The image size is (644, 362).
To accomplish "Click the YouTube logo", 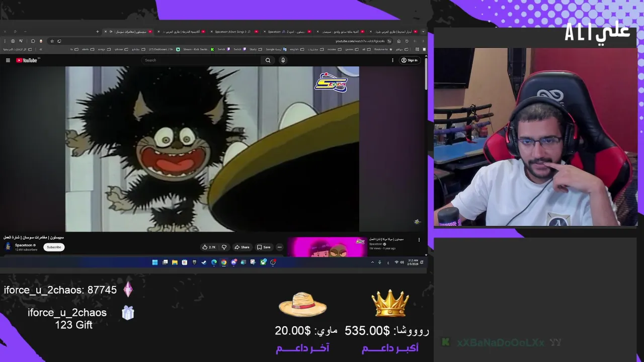I will (27, 60).
